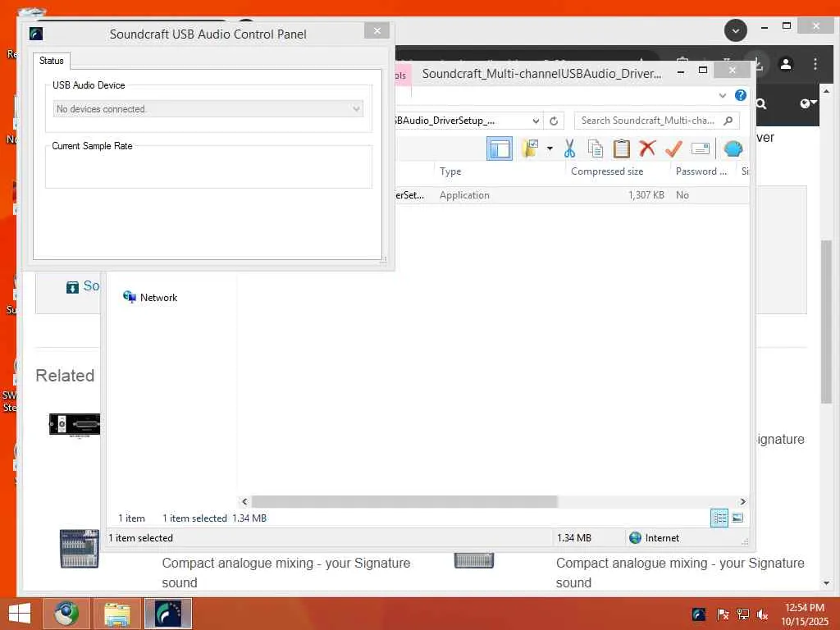
Task: Click the preview pane toggle in Explorer toolbar
Action: [x=500, y=148]
